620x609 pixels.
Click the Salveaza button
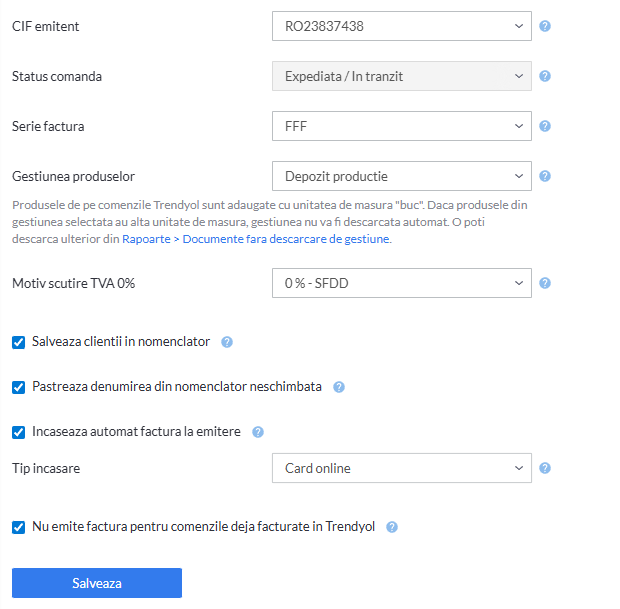pyautogui.click(x=97, y=583)
